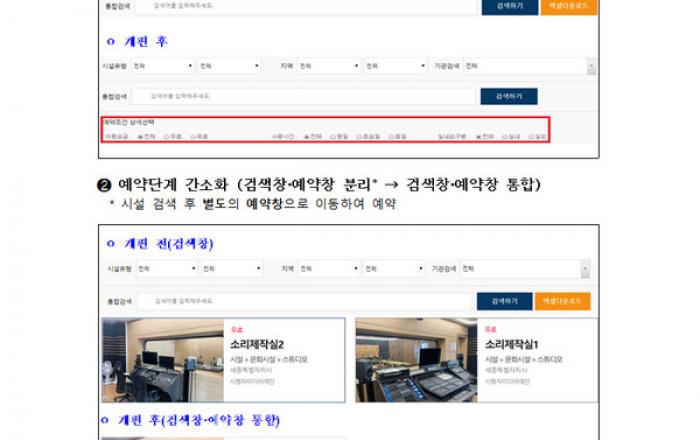The height and width of the screenshot is (440, 700).
Task: Click 시설 > 문화시설 > 스튜디오 under 소리제작실2
Action: coord(269,359)
